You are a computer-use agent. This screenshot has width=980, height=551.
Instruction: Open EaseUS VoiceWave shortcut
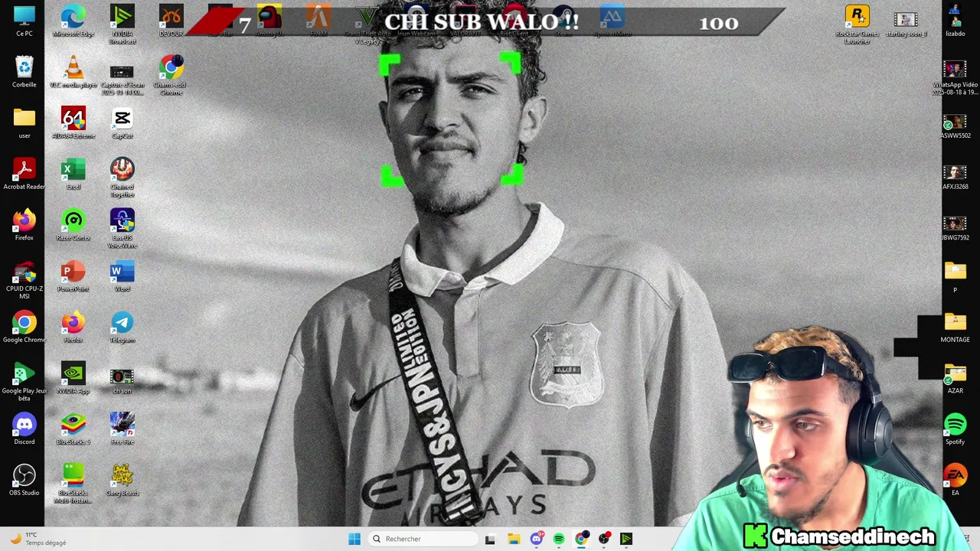pos(122,229)
